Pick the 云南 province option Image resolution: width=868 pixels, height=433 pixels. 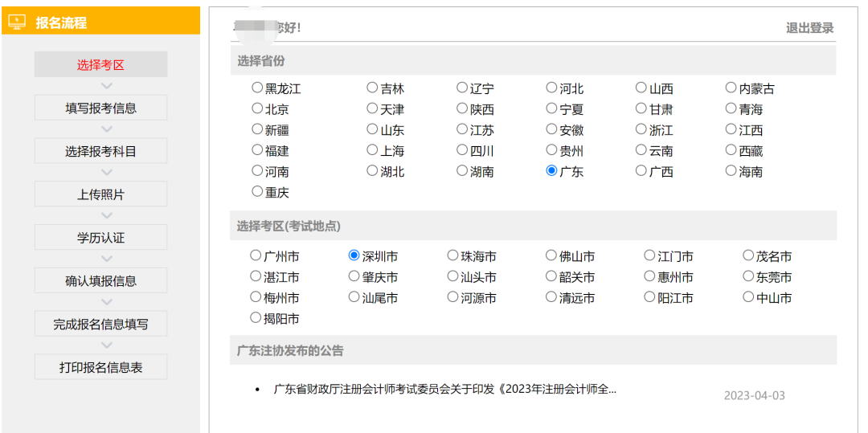[x=641, y=150]
